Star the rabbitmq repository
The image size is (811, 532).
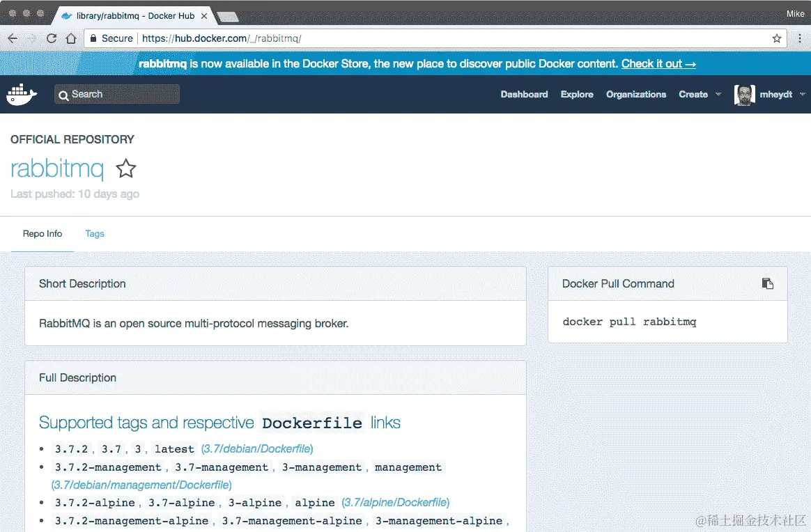pos(125,169)
